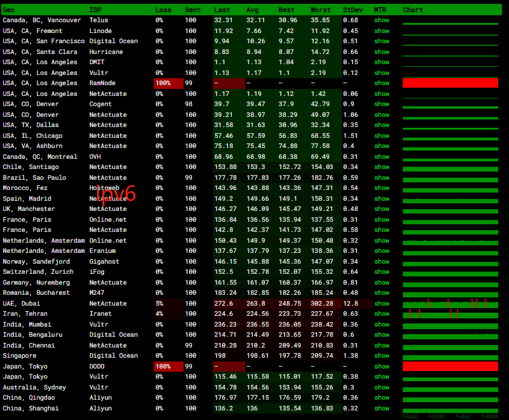Click the Chart column header
This screenshot has height=420, width=509.
(413, 10)
